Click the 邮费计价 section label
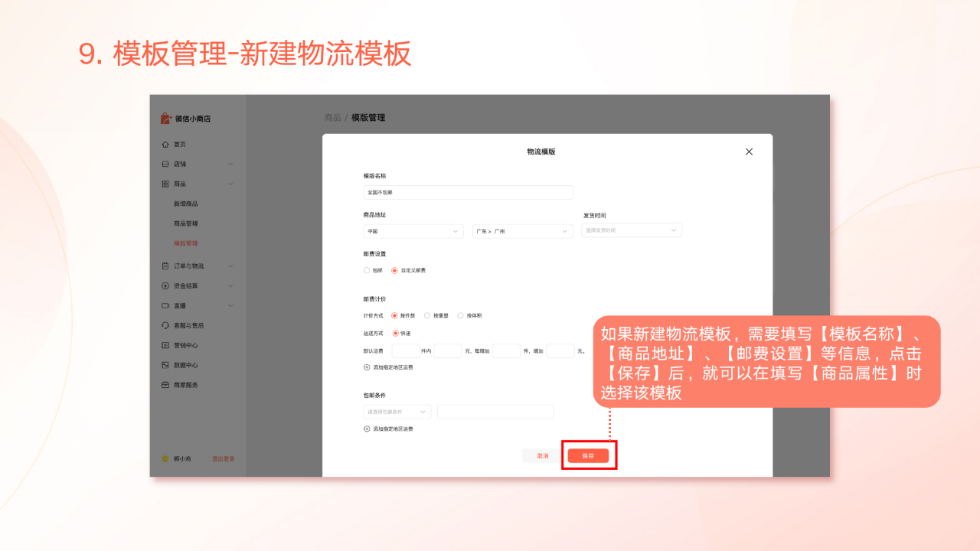Image resolution: width=980 pixels, height=551 pixels. tap(374, 299)
